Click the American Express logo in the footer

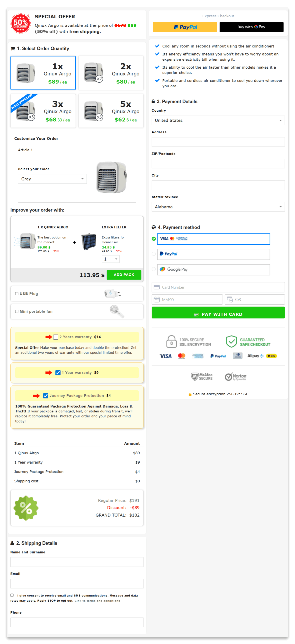[198, 356]
